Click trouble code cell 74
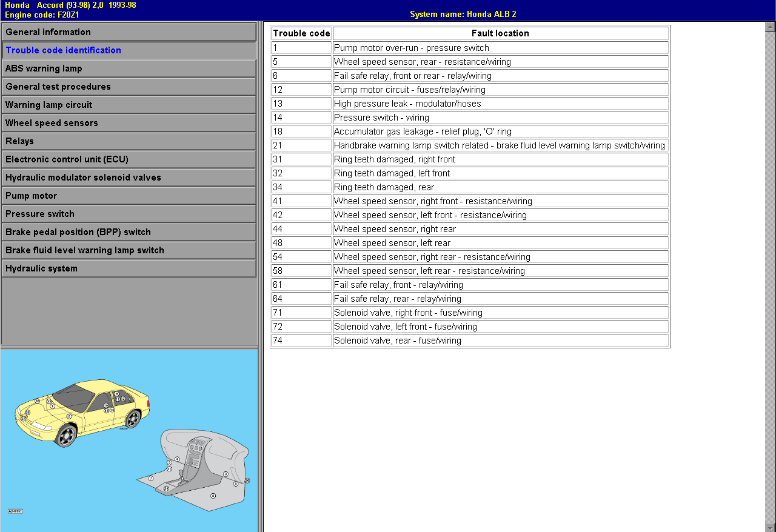Screen dimensions: 776x532 tap(301, 341)
